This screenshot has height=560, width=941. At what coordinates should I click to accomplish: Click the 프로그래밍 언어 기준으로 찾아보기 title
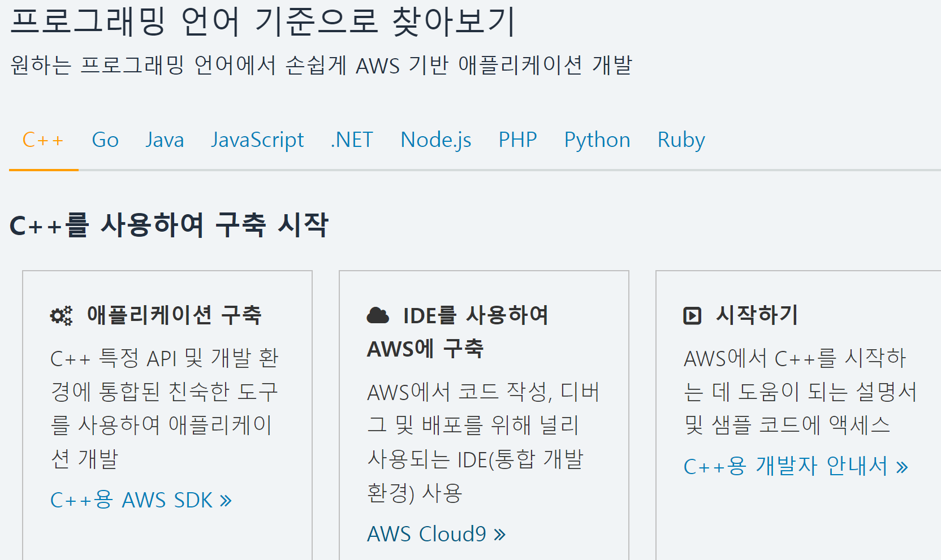(263, 21)
